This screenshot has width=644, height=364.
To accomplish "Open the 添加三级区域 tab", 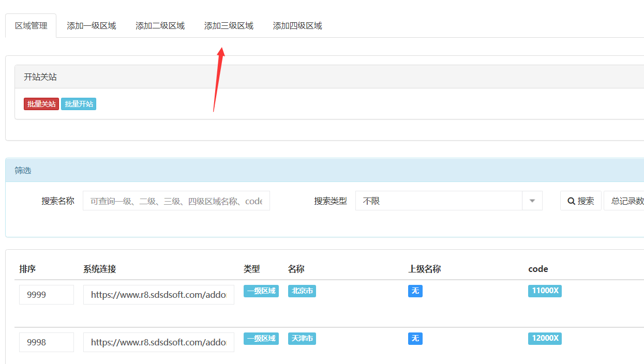I will coord(229,26).
